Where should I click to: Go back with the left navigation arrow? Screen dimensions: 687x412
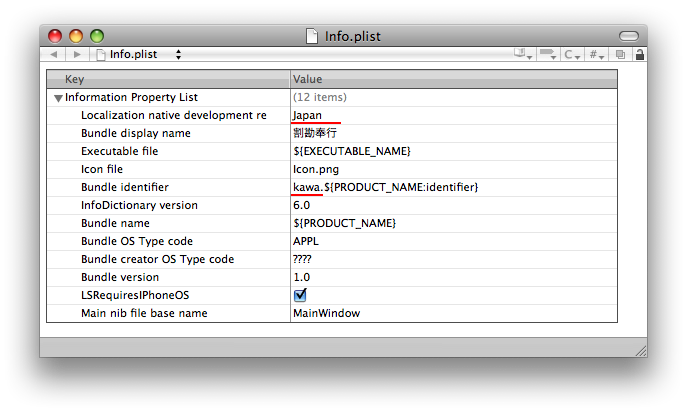(53, 54)
